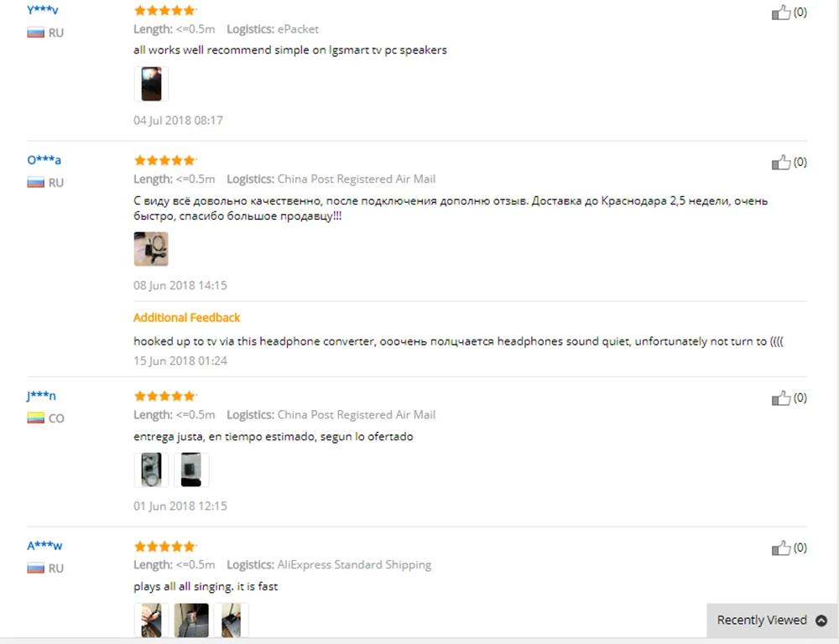This screenshot has height=644, width=839.
Task: View A***w's third review photo
Action: pos(232,620)
